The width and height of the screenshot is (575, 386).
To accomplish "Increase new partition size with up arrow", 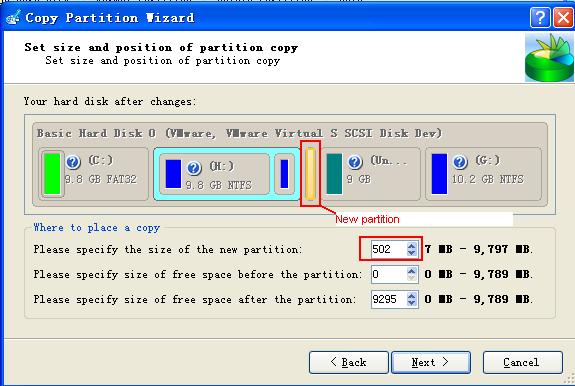I will [411, 246].
